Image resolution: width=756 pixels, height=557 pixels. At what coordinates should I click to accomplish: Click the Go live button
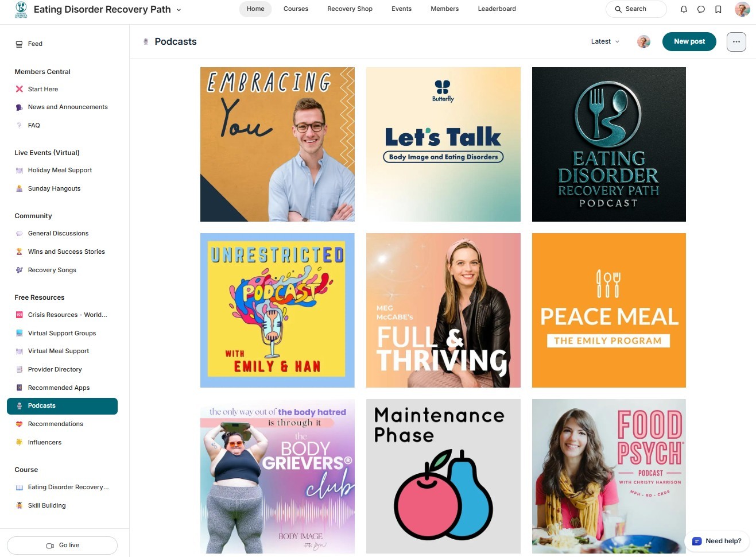tap(62, 546)
